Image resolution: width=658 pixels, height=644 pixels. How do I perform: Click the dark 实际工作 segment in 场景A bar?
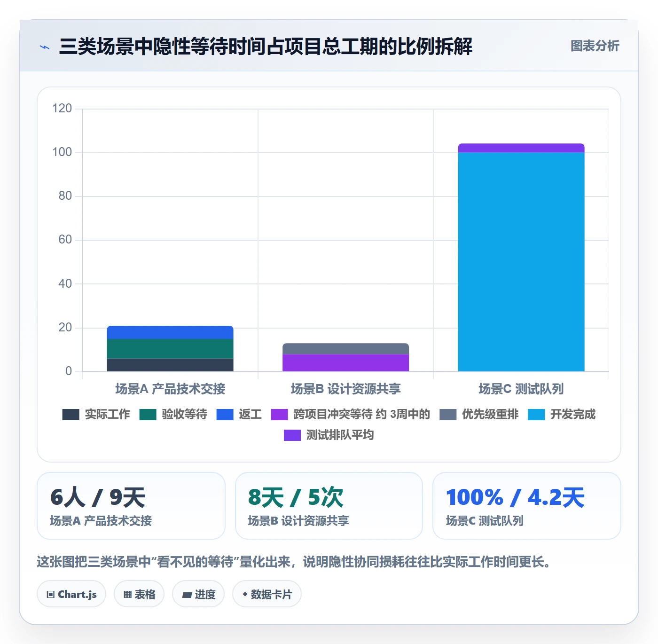(170, 365)
